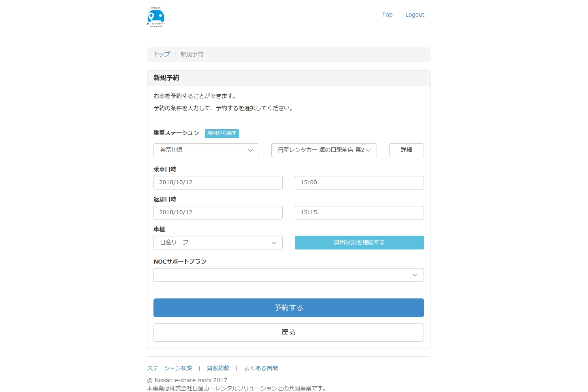588x392 pixels.
Task: Open the 日産レンタカー station dropdown
Action: pos(324,150)
